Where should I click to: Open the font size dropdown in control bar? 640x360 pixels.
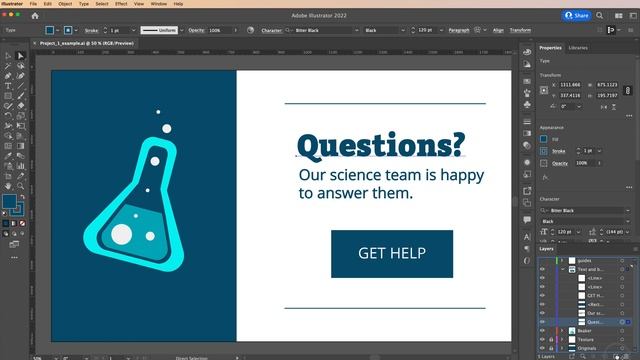coord(441,30)
